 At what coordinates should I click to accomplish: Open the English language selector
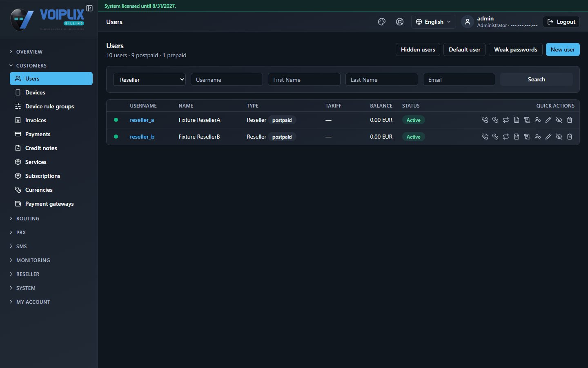433,22
